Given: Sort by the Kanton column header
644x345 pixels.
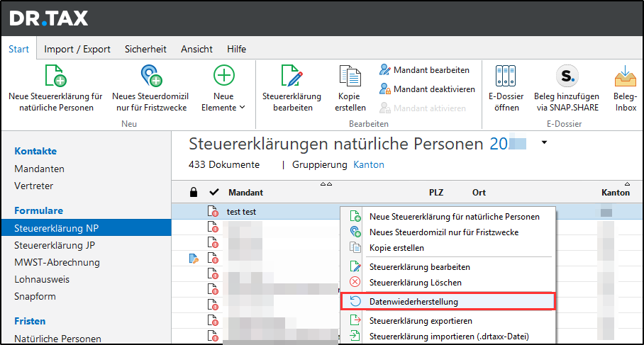Looking at the screenshot, I should pos(615,193).
